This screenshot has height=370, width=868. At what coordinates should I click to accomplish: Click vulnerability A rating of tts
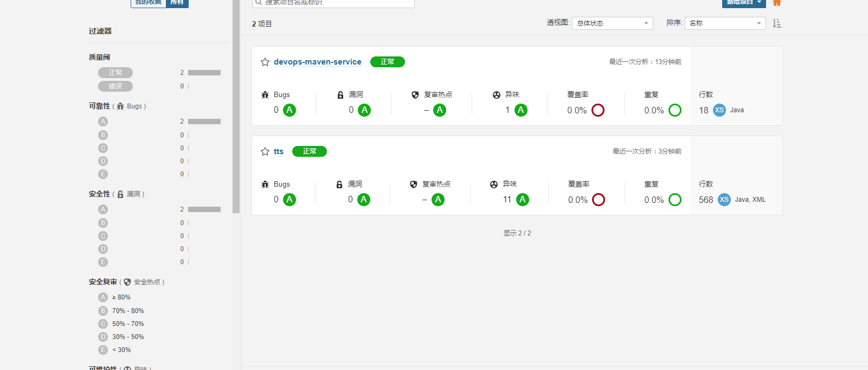tap(364, 200)
